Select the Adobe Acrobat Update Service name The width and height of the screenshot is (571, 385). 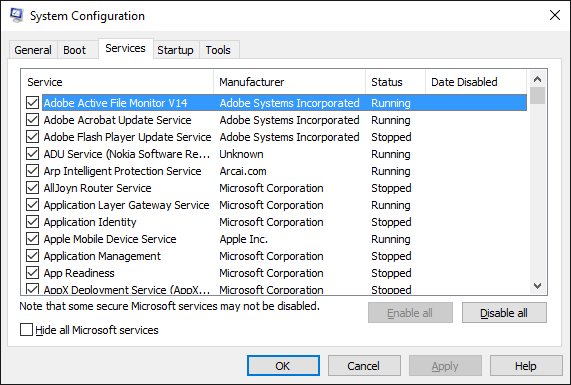tap(117, 120)
